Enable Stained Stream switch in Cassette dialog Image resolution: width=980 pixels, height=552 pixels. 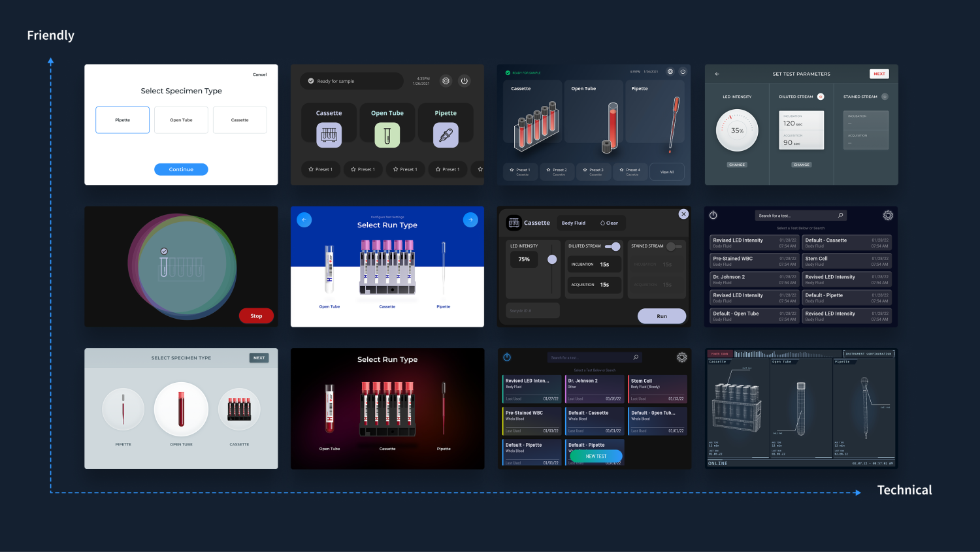[x=674, y=246]
